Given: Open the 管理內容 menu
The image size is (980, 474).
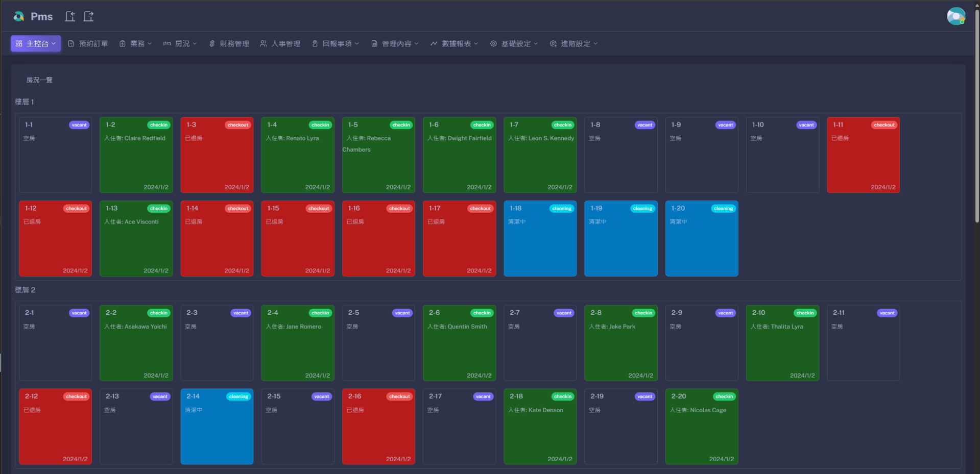Looking at the screenshot, I should tap(395, 44).
